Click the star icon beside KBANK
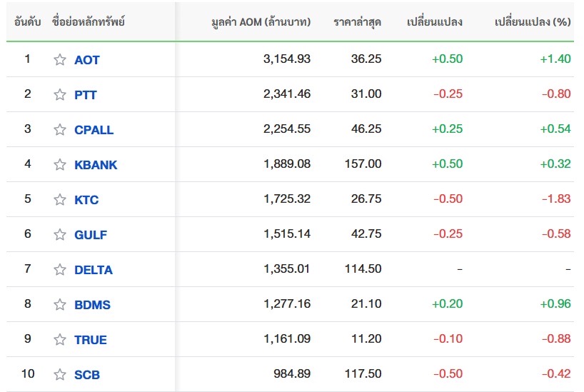This screenshot has width=584, height=392. (60, 165)
